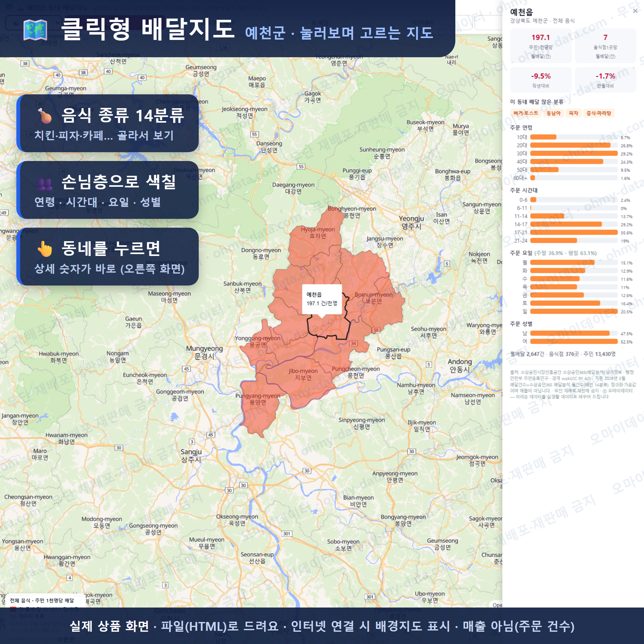Click the Mungyeong 문경시 city label
644x644 pixels.
tap(204, 352)
